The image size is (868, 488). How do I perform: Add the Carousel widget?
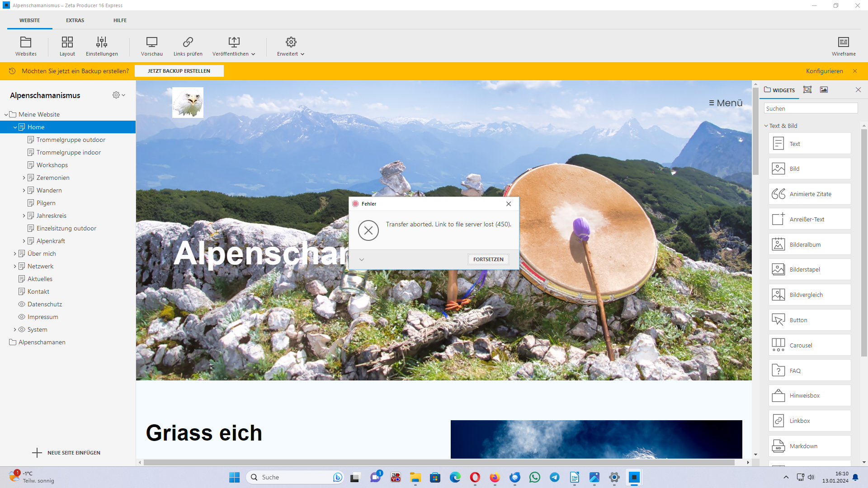coord(810,345)
